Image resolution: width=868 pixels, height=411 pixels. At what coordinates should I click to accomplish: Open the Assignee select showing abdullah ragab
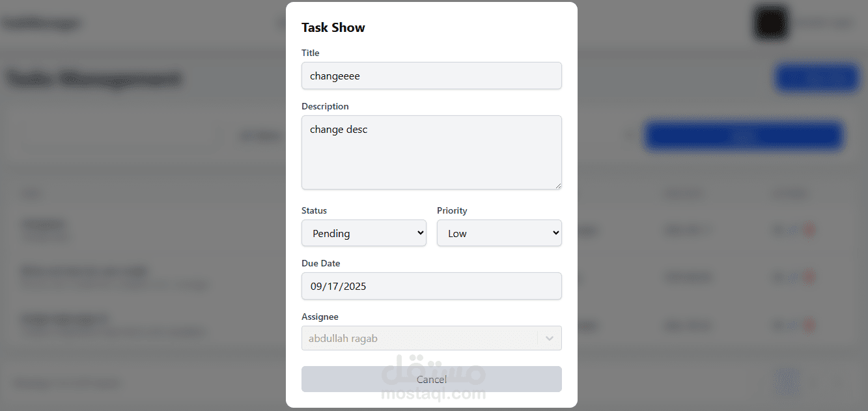[x=419, y=338]
